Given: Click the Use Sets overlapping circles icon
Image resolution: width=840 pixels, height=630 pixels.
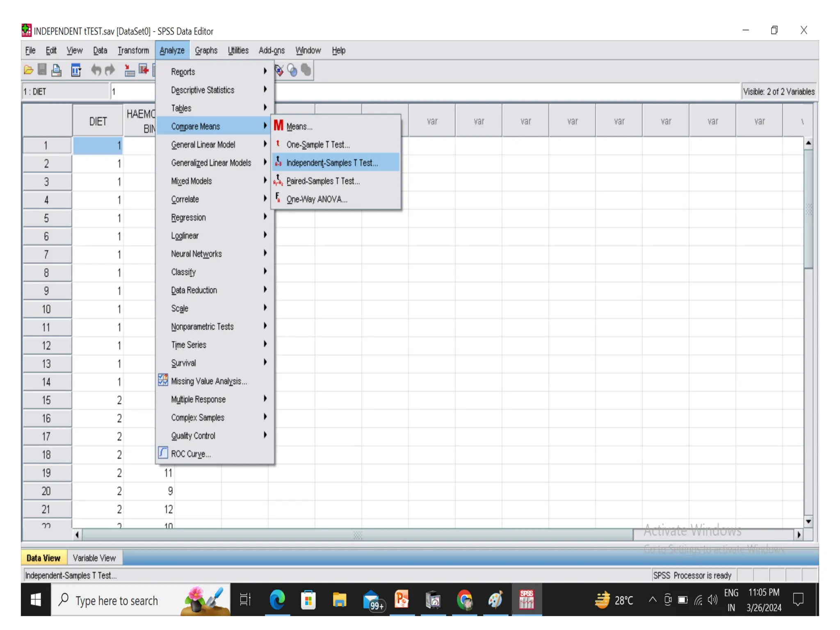Looking at the screenshot, I should tap(292, 70).
